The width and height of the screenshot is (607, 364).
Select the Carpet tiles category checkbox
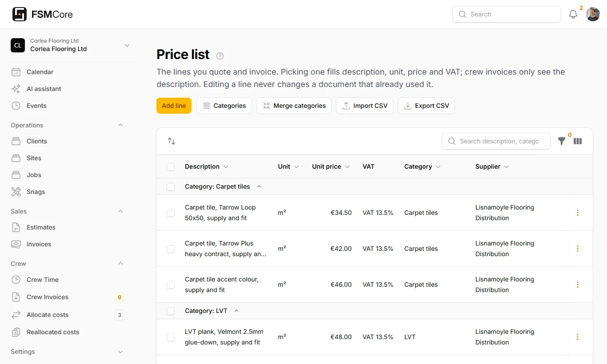tap(171, 187)
